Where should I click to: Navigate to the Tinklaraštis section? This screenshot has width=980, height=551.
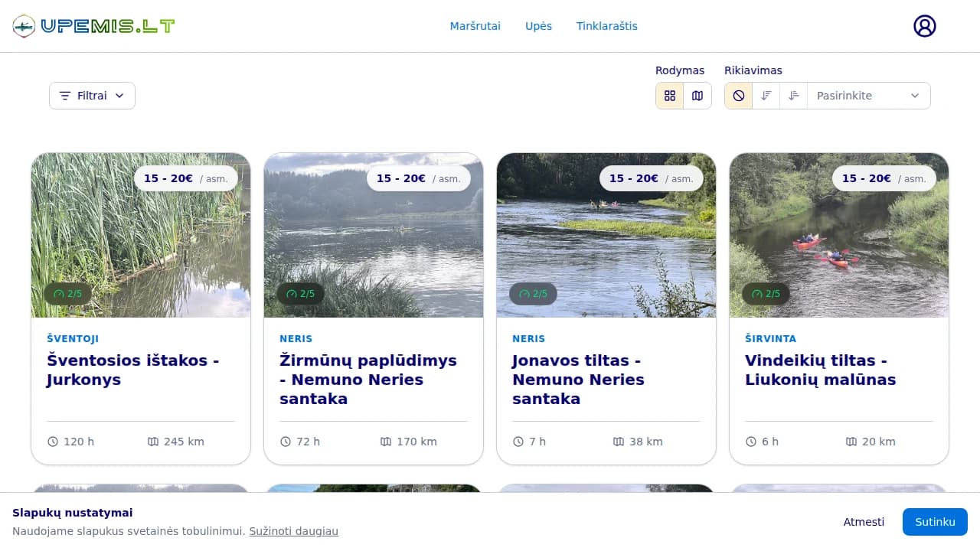pyautogui.click(x=607, y=25)
